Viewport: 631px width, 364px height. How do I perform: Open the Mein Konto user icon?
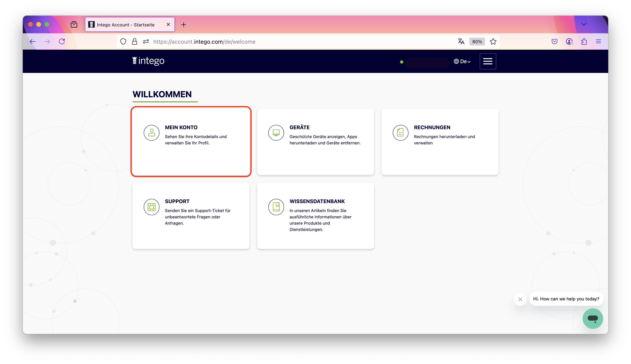click(151, 132)
